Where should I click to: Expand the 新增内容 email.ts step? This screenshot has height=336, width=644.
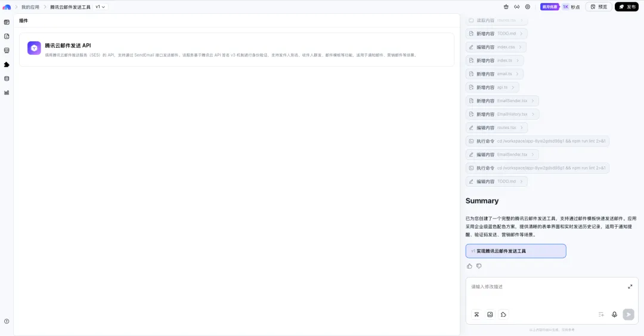[494, 74]
